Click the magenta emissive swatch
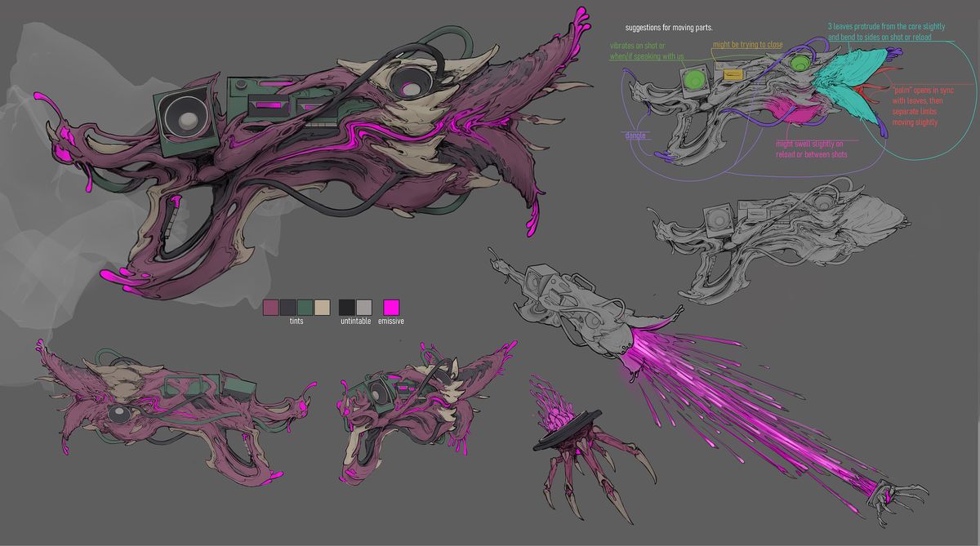Screen dimensions: 980x546 (x=392, y=307)
